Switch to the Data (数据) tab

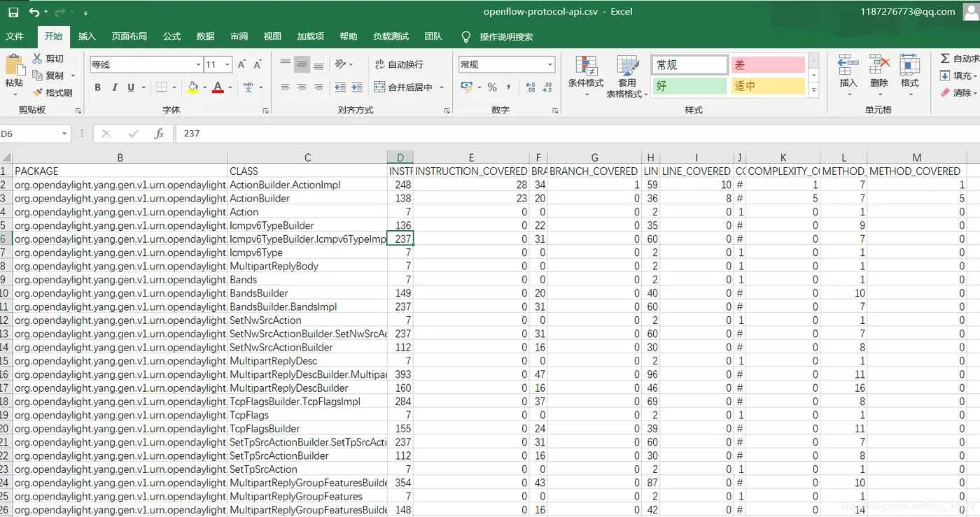click(x=205, y=36)
